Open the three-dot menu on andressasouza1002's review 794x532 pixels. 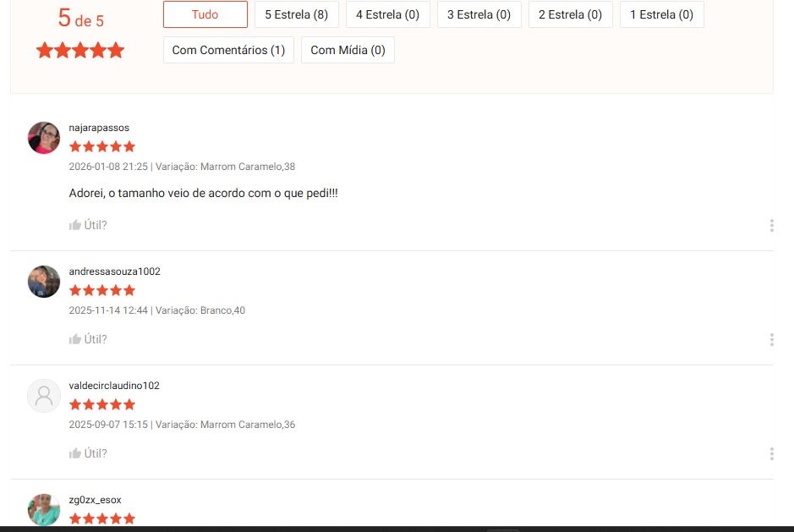point(770,339)
